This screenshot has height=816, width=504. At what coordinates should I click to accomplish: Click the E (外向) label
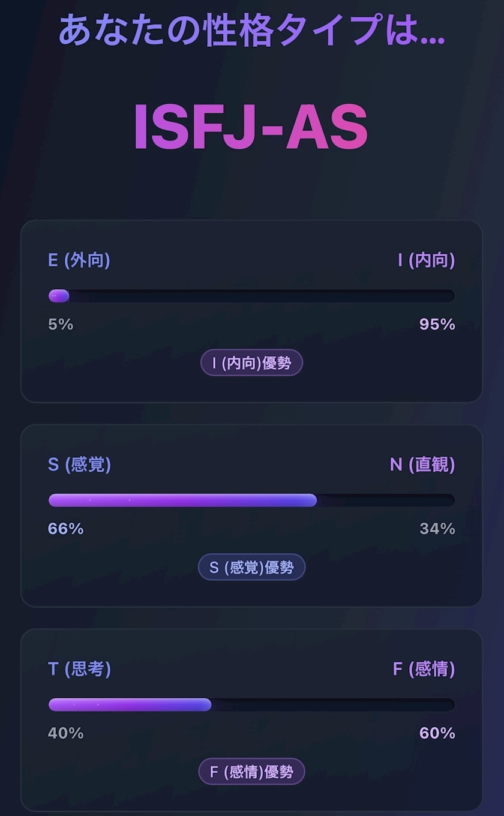point(79,260)
